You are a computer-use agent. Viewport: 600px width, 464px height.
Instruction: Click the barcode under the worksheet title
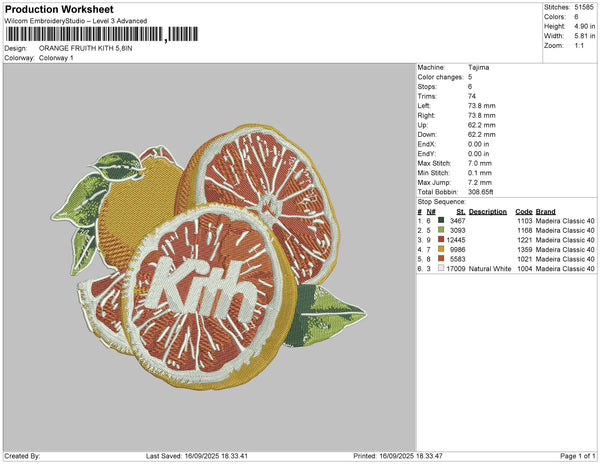point(101,34)
